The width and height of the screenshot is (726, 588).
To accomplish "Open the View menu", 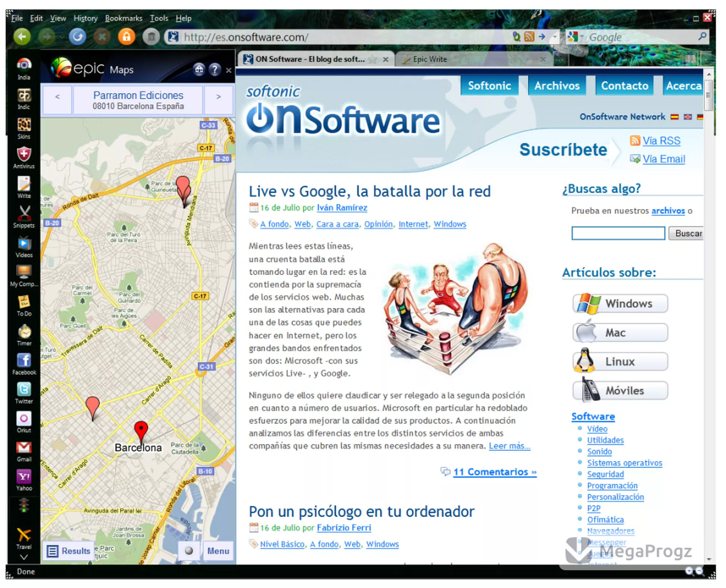I will 58,18.
